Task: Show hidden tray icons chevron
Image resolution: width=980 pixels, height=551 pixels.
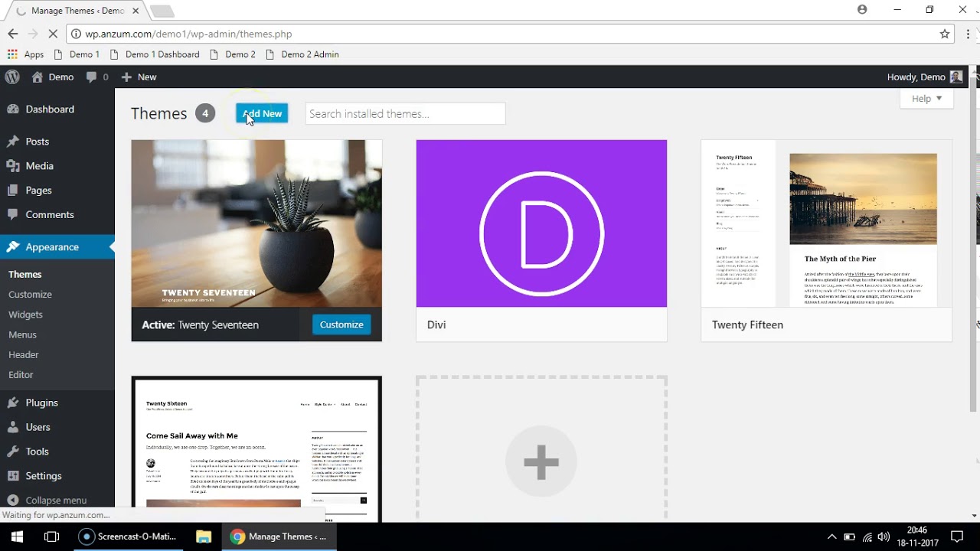Action: 832,536
